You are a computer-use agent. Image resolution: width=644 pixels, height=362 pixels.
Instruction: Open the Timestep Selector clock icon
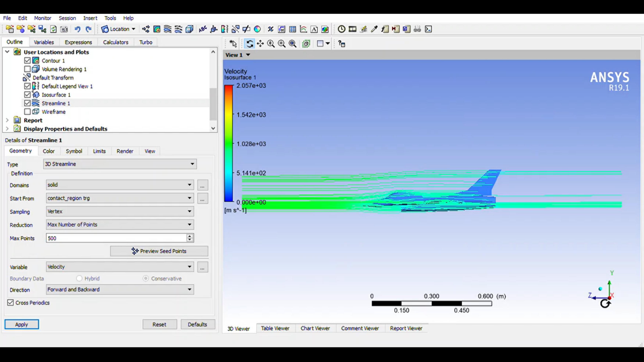341,29
